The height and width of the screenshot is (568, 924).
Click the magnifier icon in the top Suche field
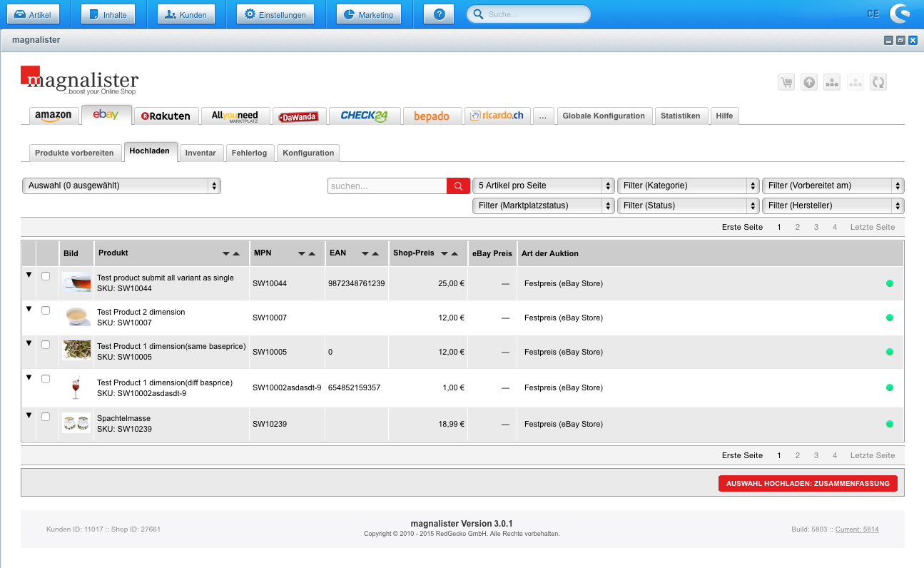pos(479,14)
